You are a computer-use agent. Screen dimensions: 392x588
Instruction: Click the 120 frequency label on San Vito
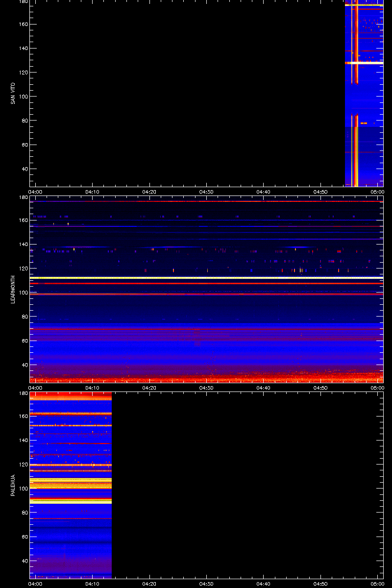click(24, 72)
